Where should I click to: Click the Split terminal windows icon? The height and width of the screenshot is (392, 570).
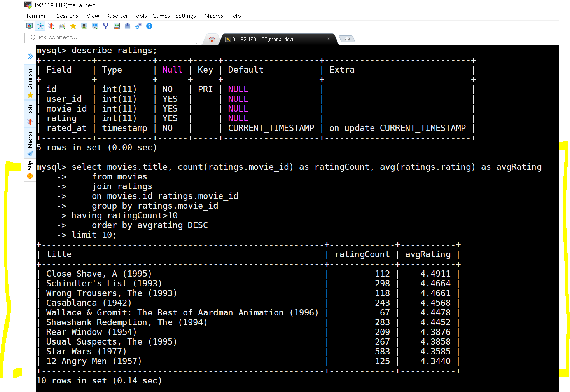pyautogui.click(x=95, y=26)
